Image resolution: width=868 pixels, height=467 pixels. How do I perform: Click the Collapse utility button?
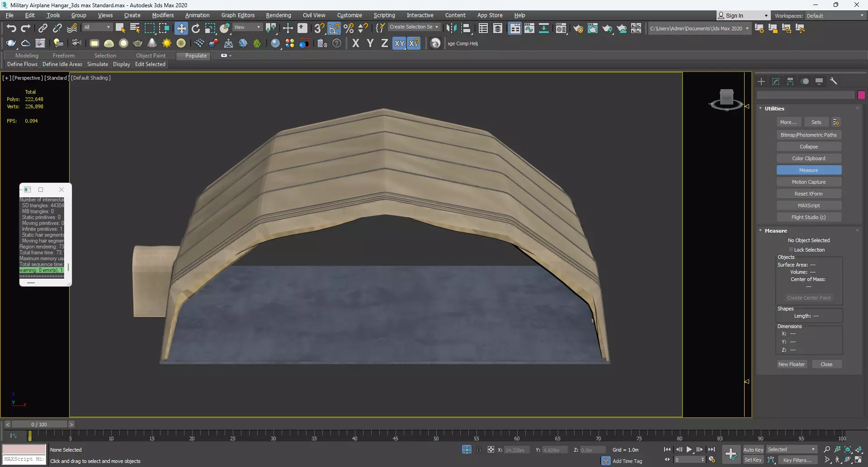[x=809, y=147]
